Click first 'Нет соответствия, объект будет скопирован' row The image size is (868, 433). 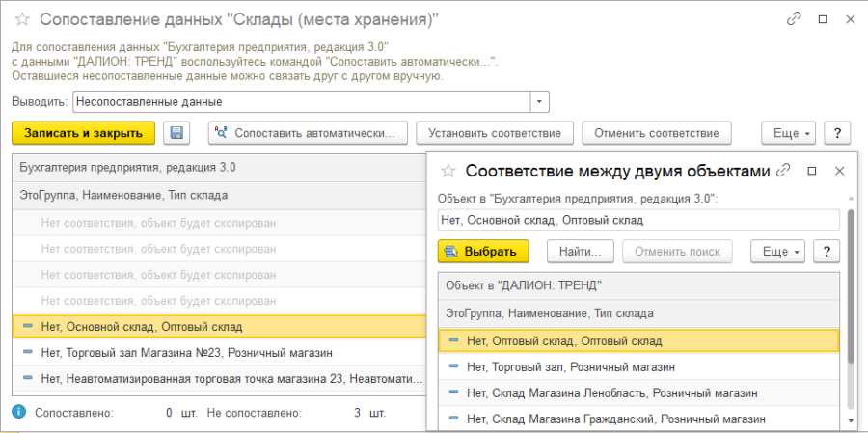click(x=220, y=223)
